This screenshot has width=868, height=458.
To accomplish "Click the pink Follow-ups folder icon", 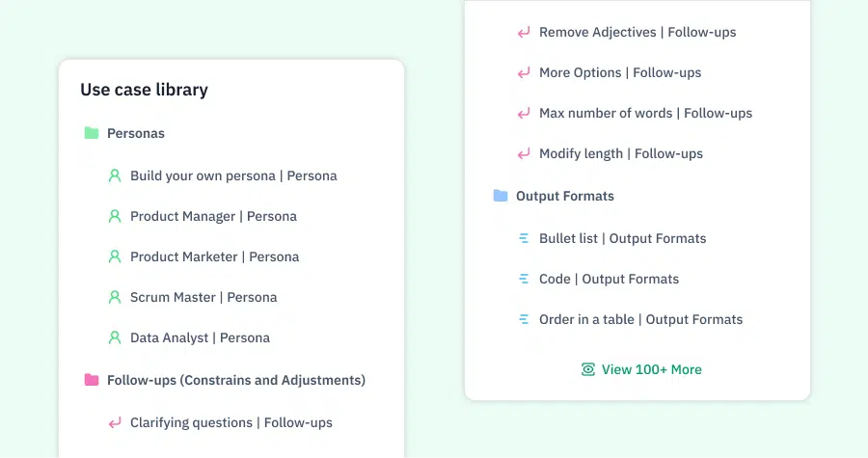I will pos(92,380).
